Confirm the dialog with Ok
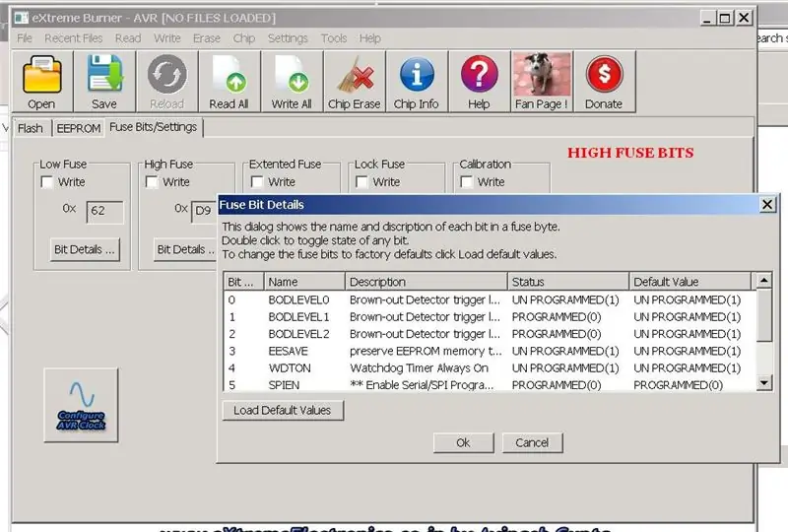Viewport: 788px width, 532px height. pyautogui.click(x=463, y=442)
